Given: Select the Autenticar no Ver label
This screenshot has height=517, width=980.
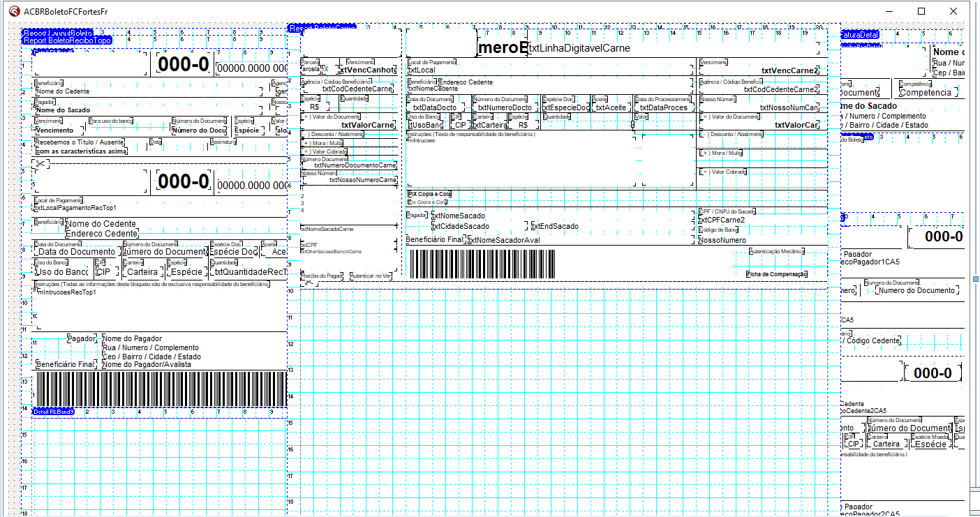Looking at the screenshot, I should click(371, 276).
